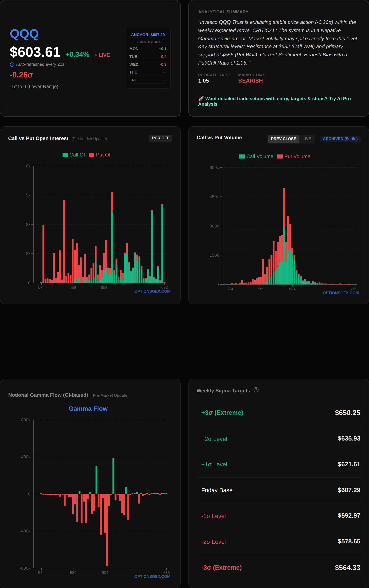Click the rocket icon in the AI Pro banner

201,98
